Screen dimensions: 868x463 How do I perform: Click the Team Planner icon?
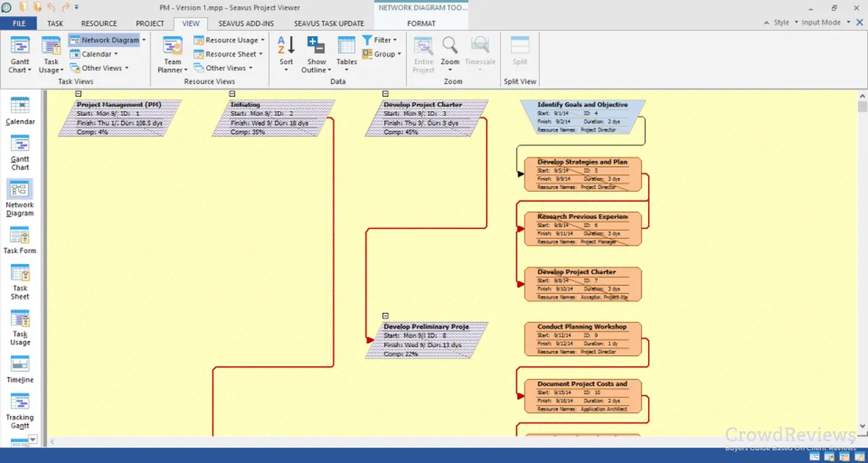click(x=172, y=54)
